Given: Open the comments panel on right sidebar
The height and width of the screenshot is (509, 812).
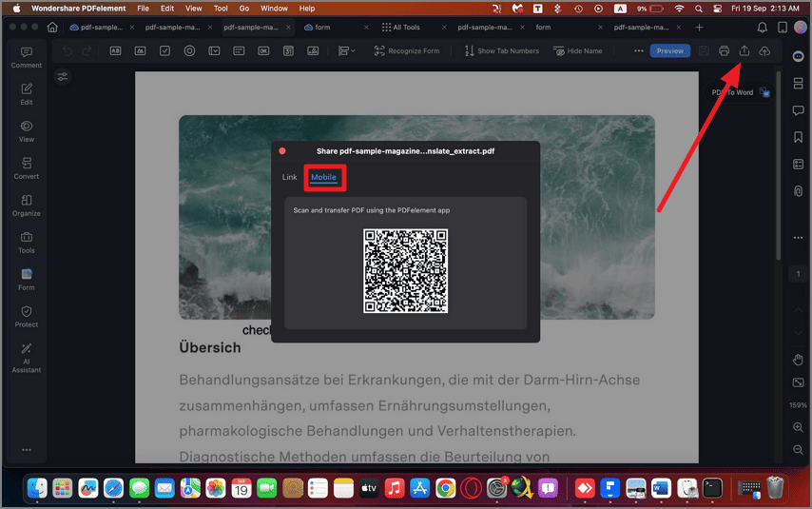Looking at the screenshot, I should (798, 109).
